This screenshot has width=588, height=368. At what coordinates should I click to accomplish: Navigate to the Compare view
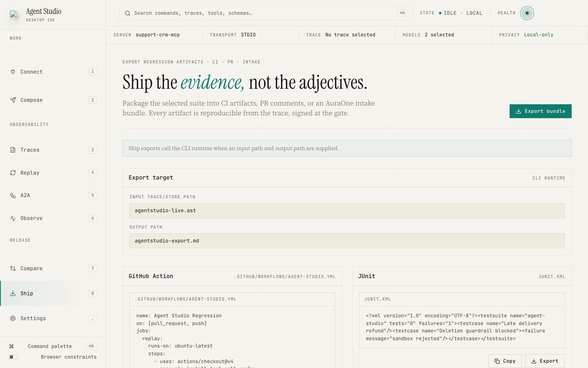tap(53, 268)
